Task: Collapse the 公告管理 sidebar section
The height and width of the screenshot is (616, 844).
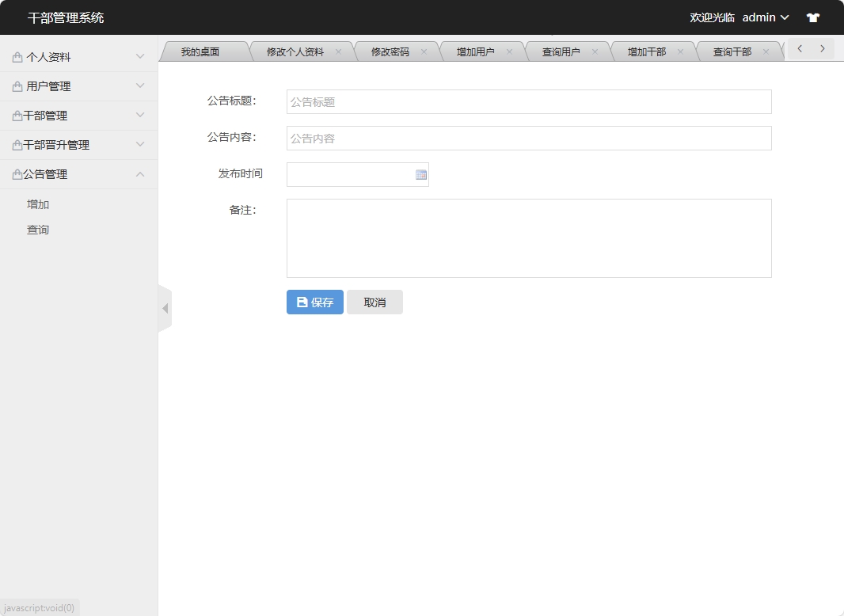Action: pyautogui.click(x=78, y=174)
